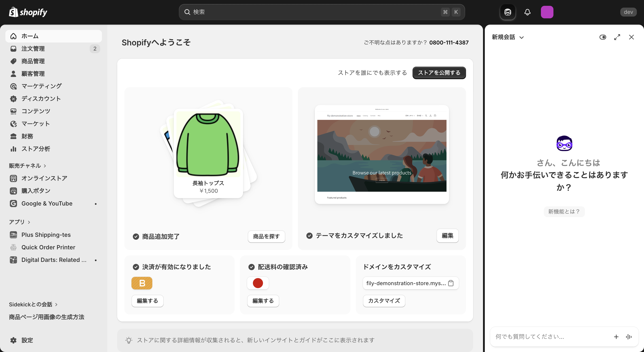This screenshot has width=644, height=352.
Task: Select ホーム in the sidebar
Action: (x=30, y=36)
